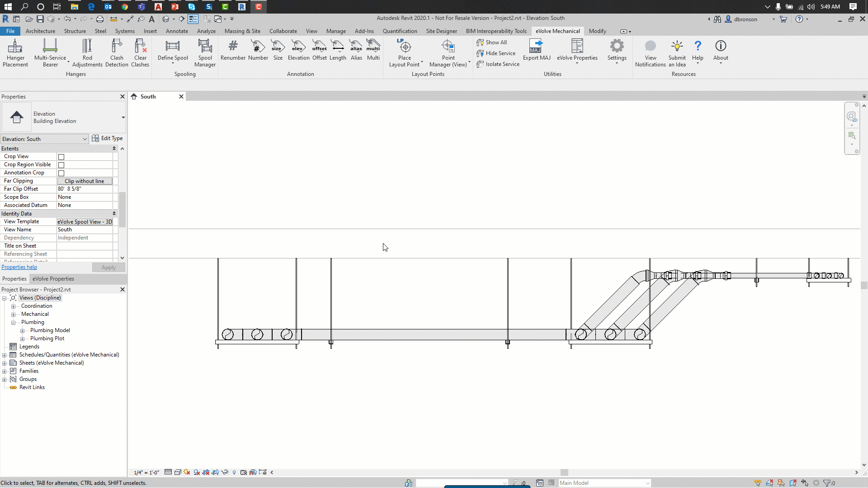This screenshot has width=868, height=488.
Task: Click the Print icon in quick access toolbar
Action: coord(100,19)
